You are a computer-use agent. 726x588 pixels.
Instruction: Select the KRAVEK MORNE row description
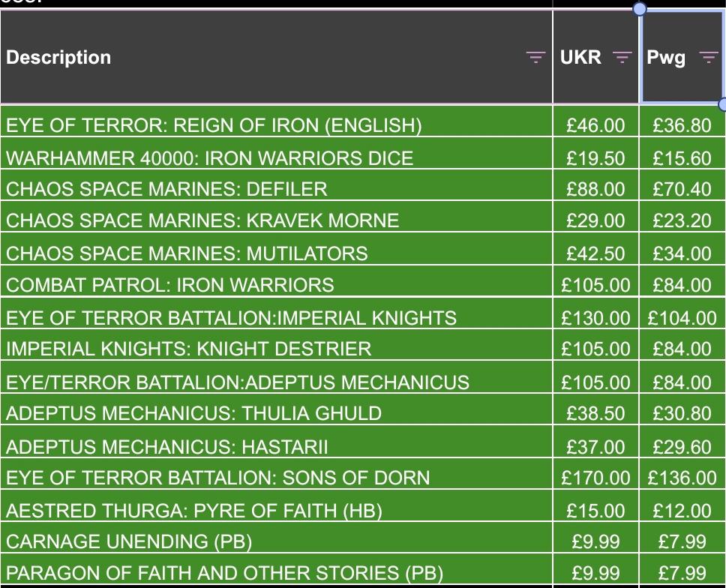202,221
